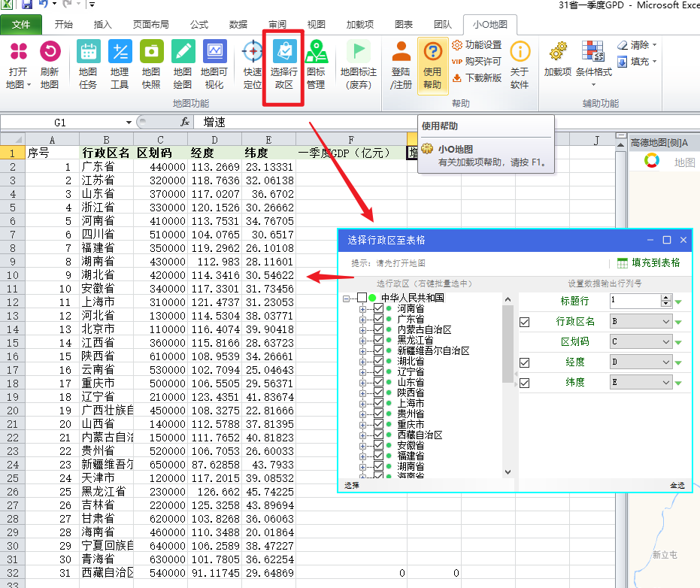Uncheck 黑龙江省 checkbox
700x588 pixels.
379,340
